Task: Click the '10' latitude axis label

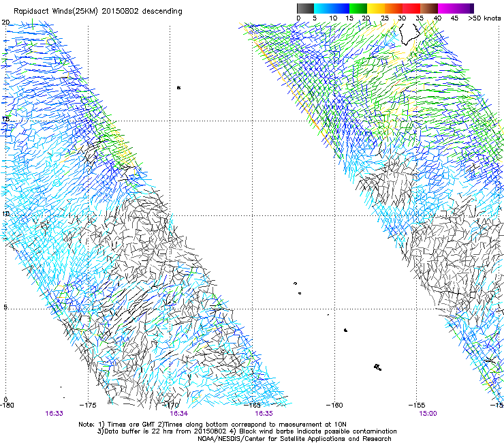Action: pyautogui.click(x=5, y=214)
